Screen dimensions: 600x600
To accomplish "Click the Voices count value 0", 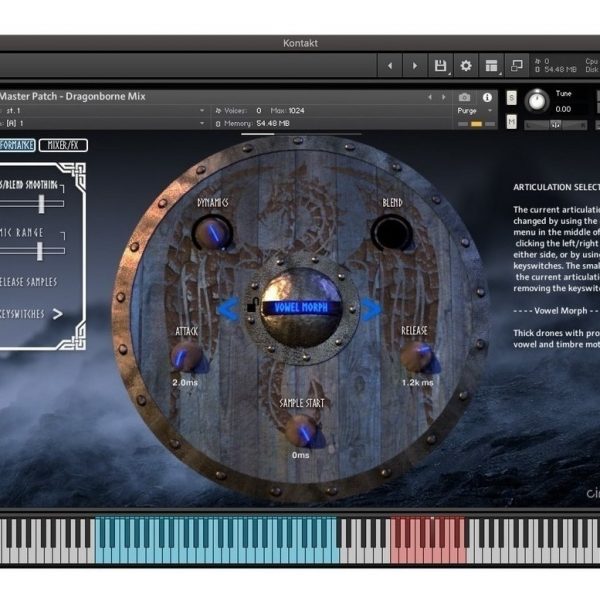I will coord(259,111).
